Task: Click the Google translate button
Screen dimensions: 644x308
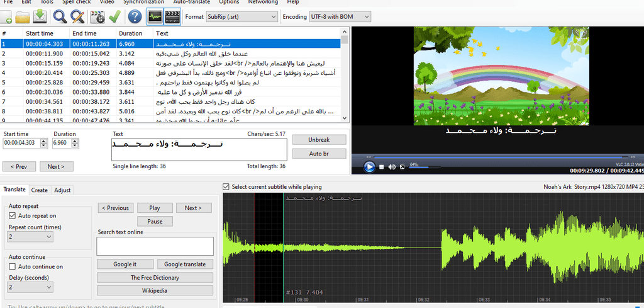Action: (186, 264)
